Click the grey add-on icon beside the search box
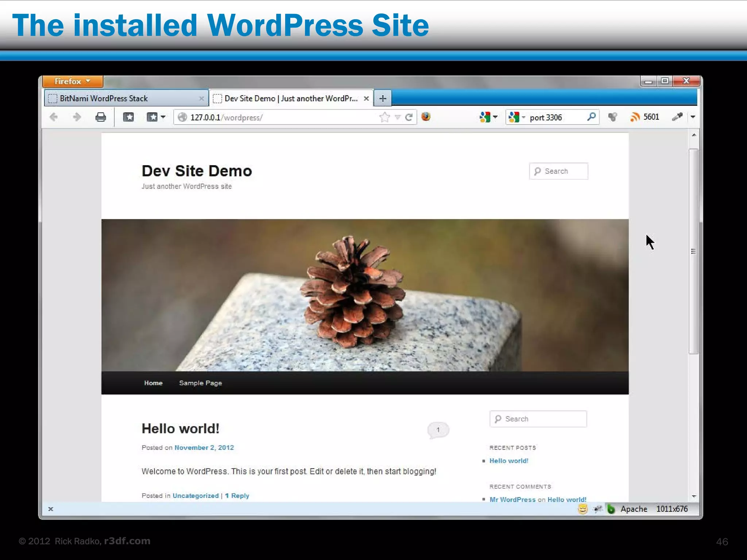 (x=613, y=117)
